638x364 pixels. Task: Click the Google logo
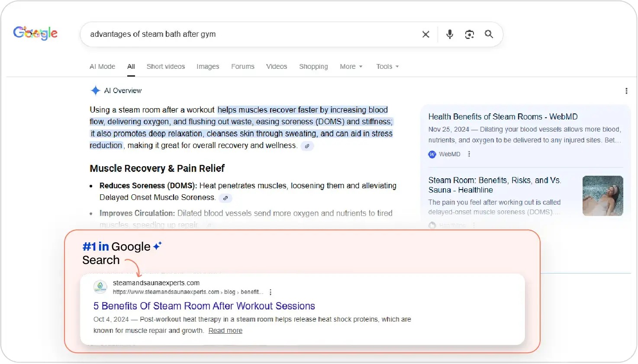click(x=35, y=33)
